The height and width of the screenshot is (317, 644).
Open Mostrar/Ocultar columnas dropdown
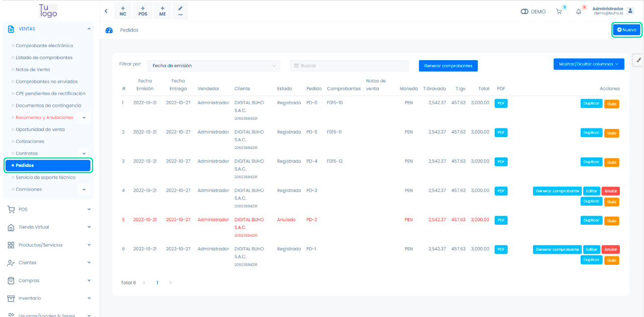coord(589,64)
